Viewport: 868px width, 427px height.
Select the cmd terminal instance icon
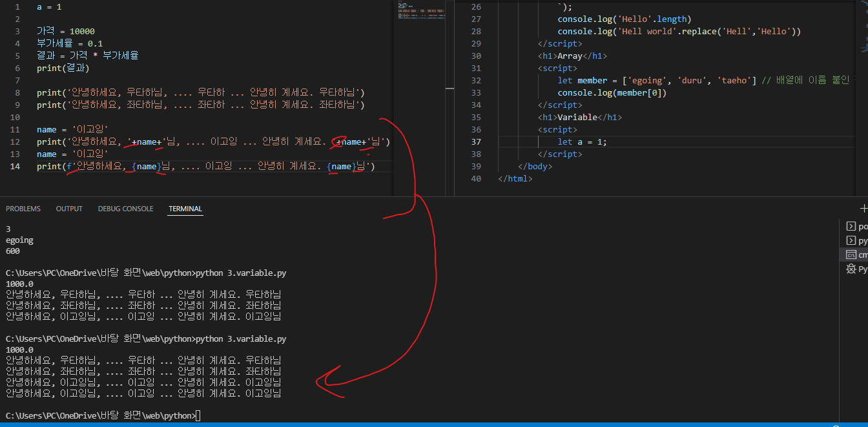pos(851,255)
